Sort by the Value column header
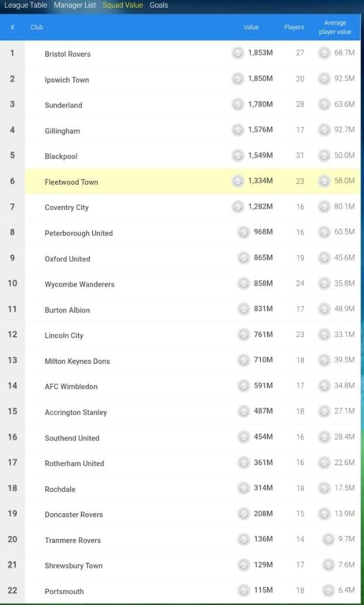364x605 pixels. (x=251, y=27)
